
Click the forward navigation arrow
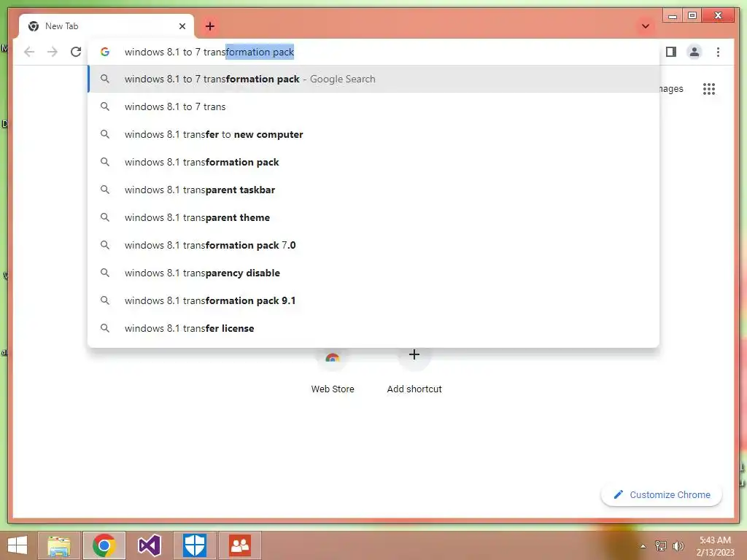pyautogui.click(x=53, y=52)
